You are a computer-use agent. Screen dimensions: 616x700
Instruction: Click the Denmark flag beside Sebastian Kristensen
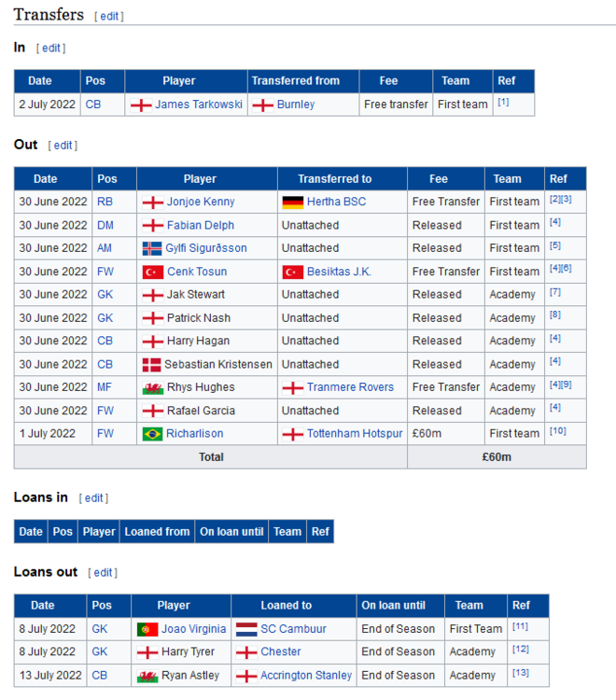(151, 364)
